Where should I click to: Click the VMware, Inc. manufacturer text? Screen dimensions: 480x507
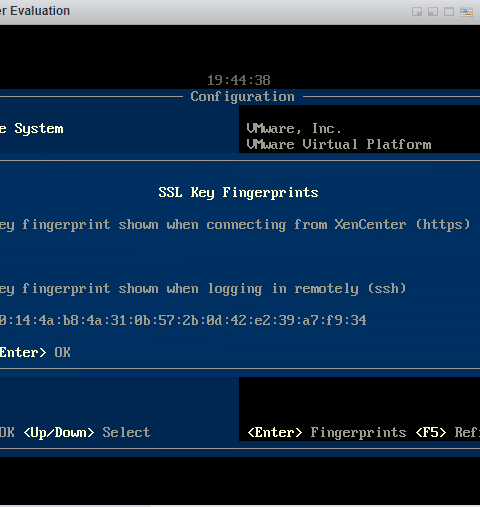[x=294, y=128]
